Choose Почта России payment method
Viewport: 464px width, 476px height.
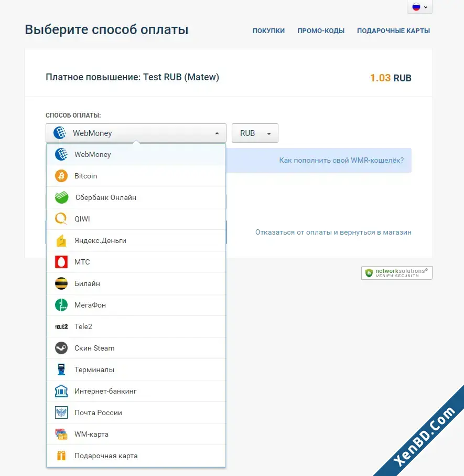tap(136, 412)
